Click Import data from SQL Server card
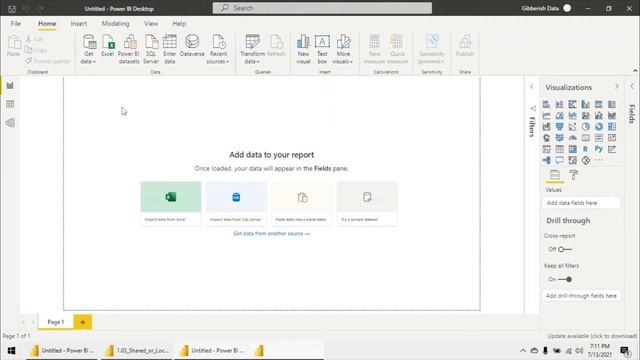This screenshot has height=360, width=640. point(236,203)
